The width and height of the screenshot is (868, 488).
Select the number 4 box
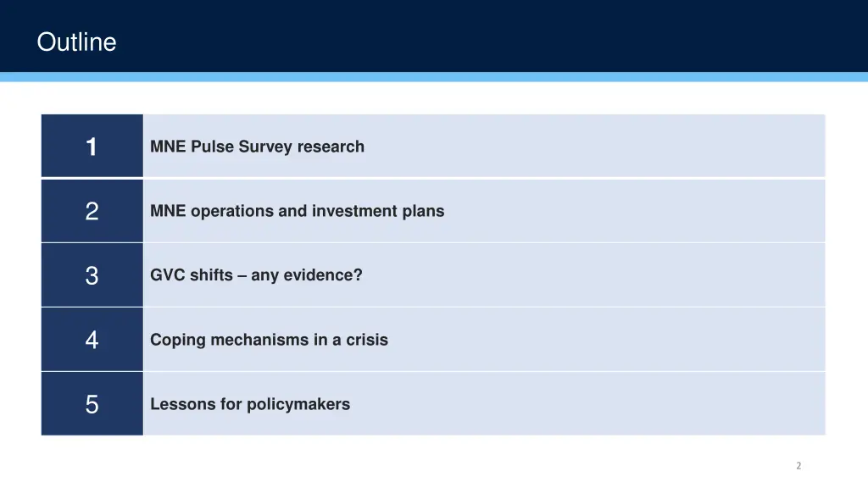92,339
